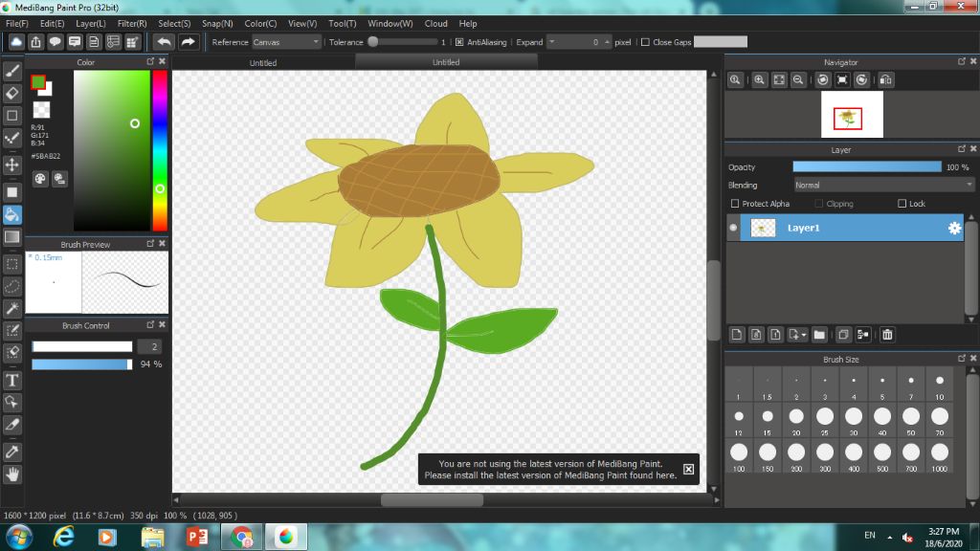Open the File menu
980x551 pixels.
point(17,24)
